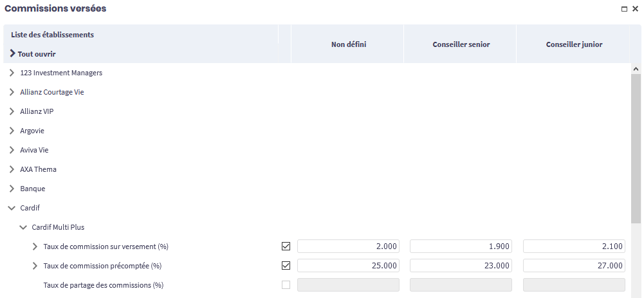Image resolution: width=644 pixels, height=298 pixels.
Task: Enable the partage des commissions checkbox
Action: click(286, 284)
